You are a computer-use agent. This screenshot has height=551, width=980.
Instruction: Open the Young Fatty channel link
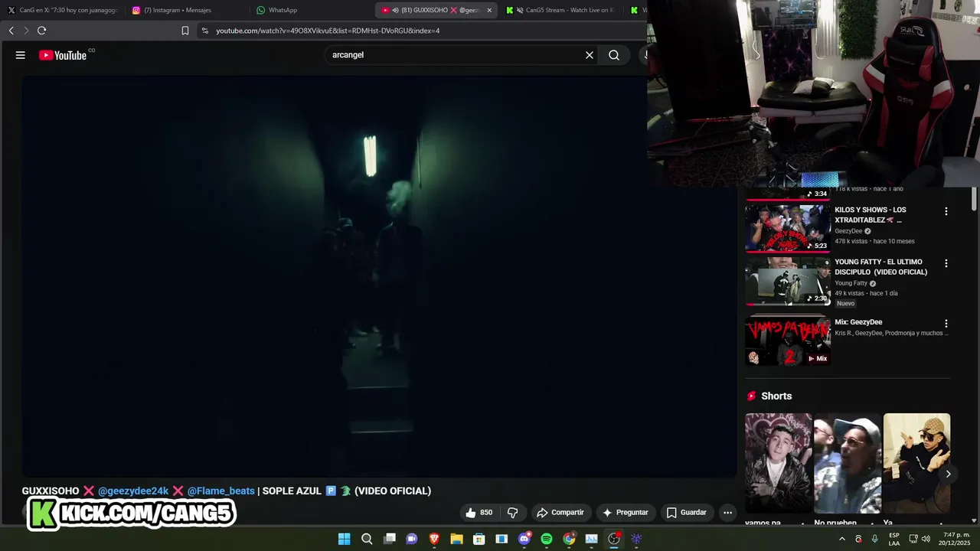(851, 283)
